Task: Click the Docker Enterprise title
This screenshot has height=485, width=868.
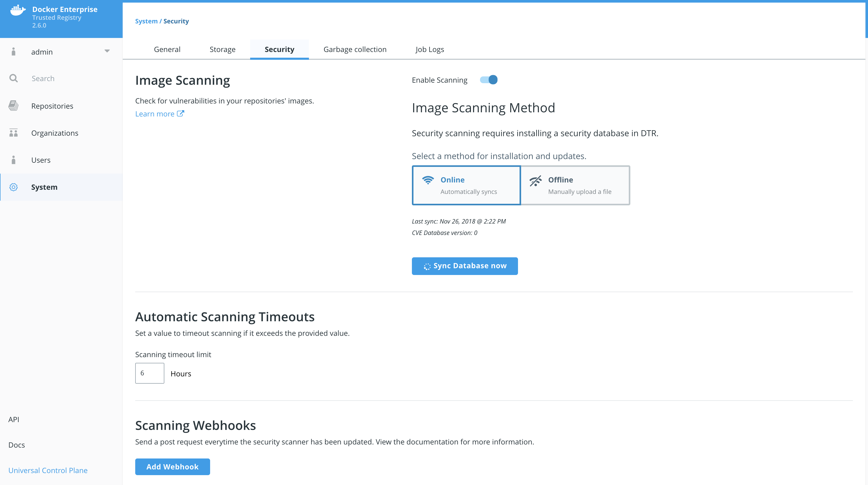Action: [65, 9]
